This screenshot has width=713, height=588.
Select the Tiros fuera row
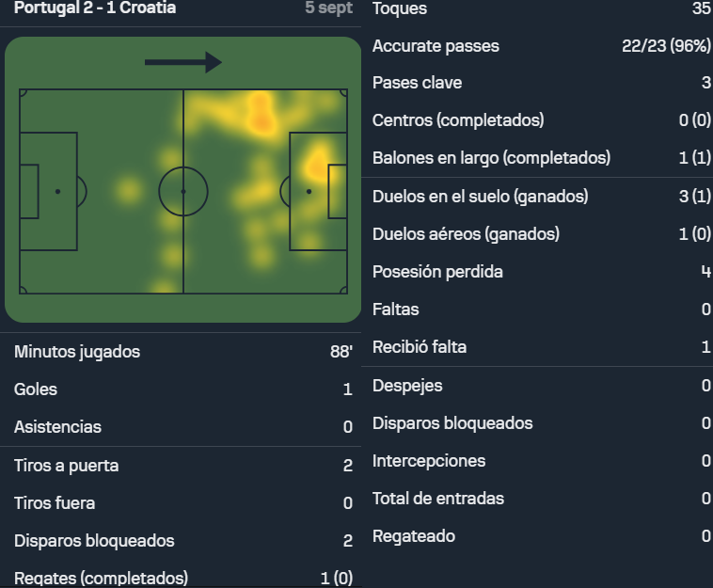pyautogui.click(x=183, y=503)
